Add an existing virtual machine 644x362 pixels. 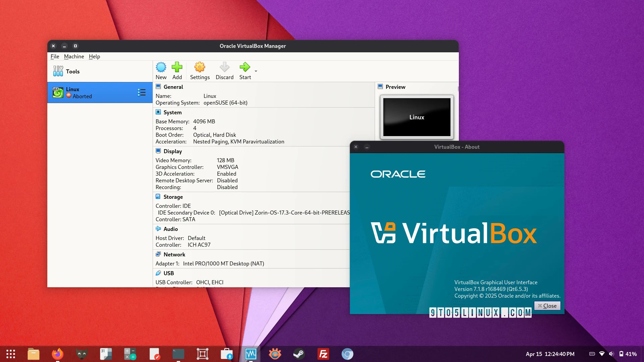click(x=177, y=70)
